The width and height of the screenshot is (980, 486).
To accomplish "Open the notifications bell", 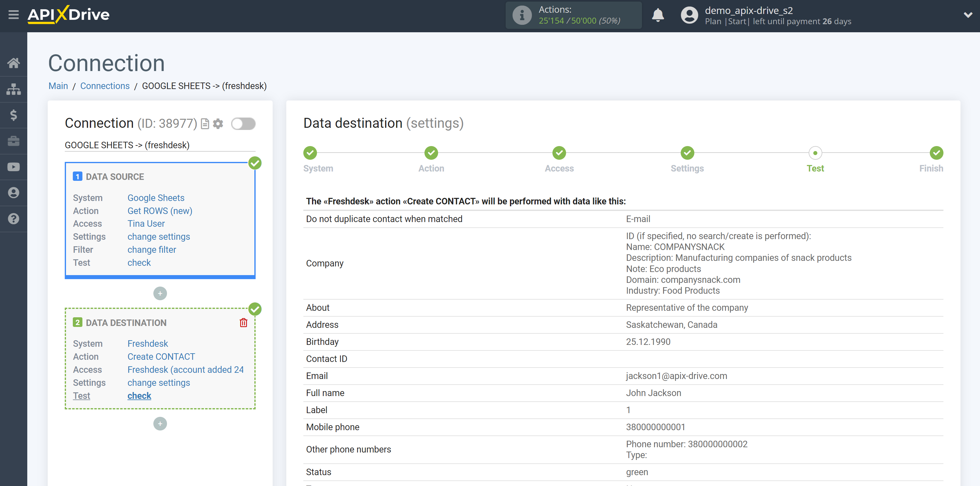I will (658, 15).
